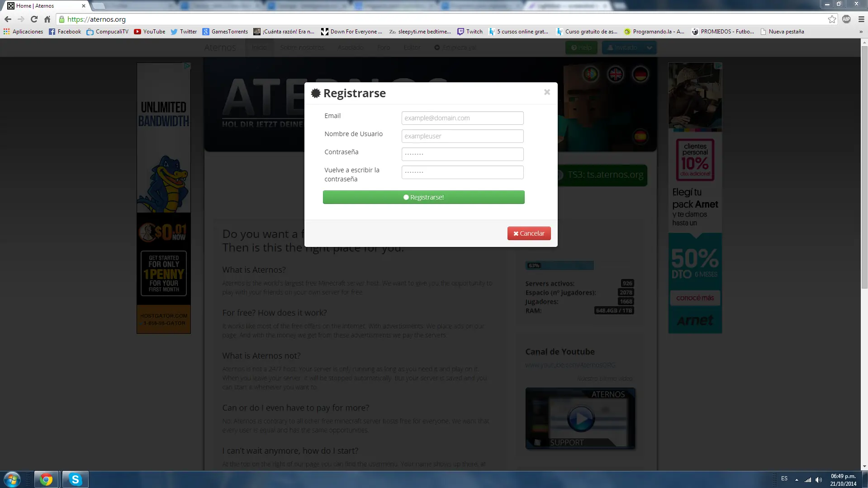The image size is (868, 488).
Task: Open the browser home page icon
Action: pyautogui.click(x=47, y=19)
